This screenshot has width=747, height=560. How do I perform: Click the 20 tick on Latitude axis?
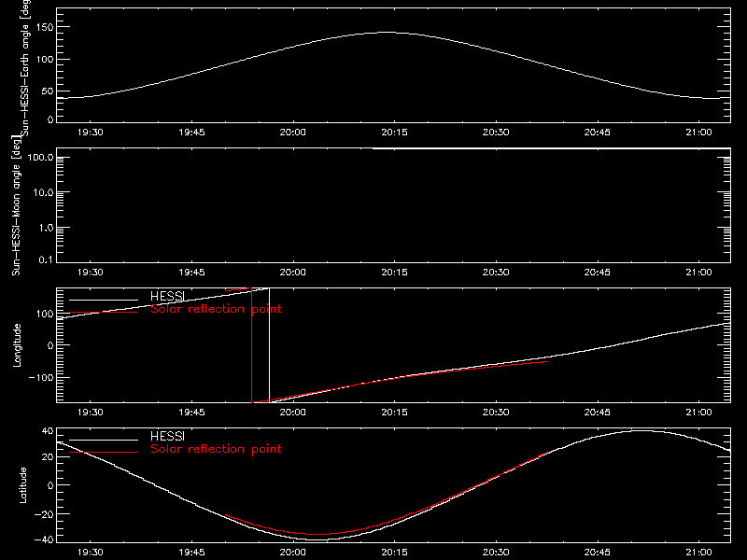(48, 456)
